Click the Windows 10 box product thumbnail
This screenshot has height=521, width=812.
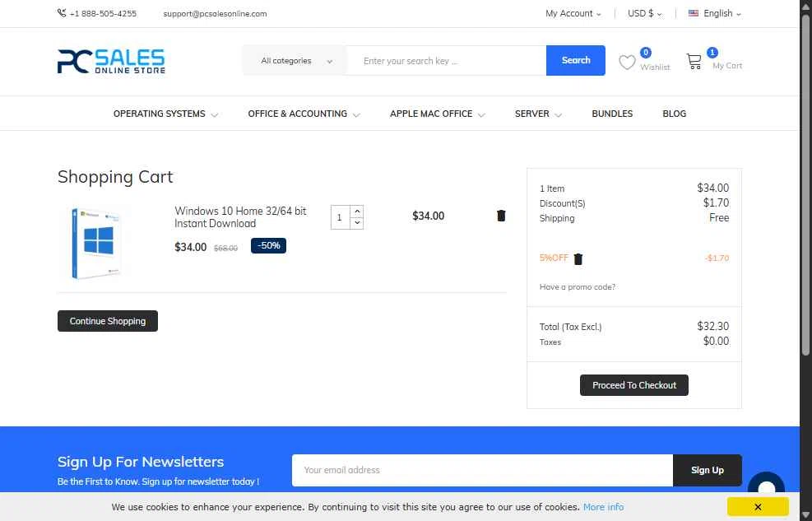point(95,242)
